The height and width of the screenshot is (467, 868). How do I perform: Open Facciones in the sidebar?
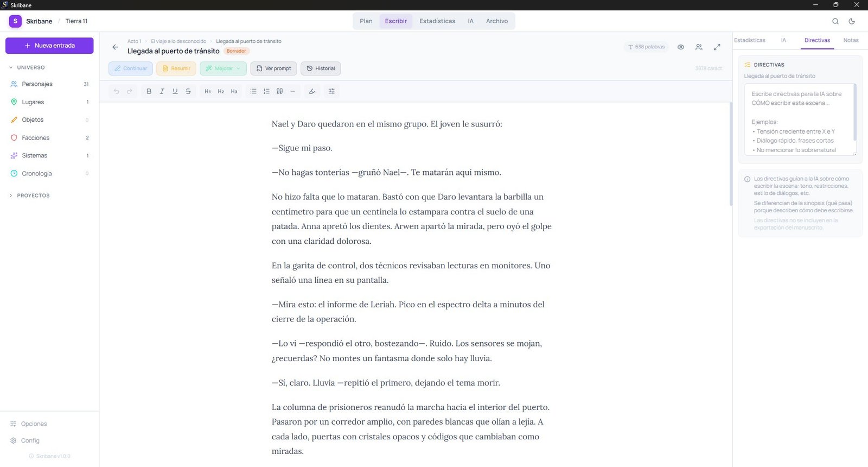pos(49,138)
